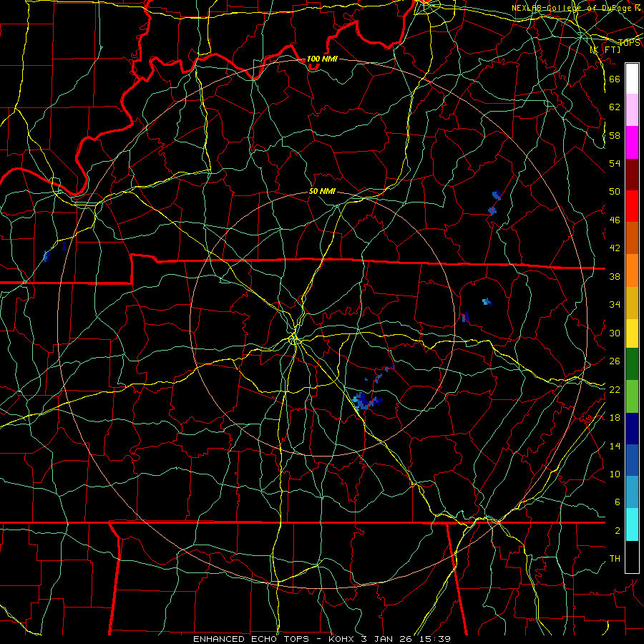
Task: Click the white swatch on the echo tops scale
Action: [x=632, y=79]
